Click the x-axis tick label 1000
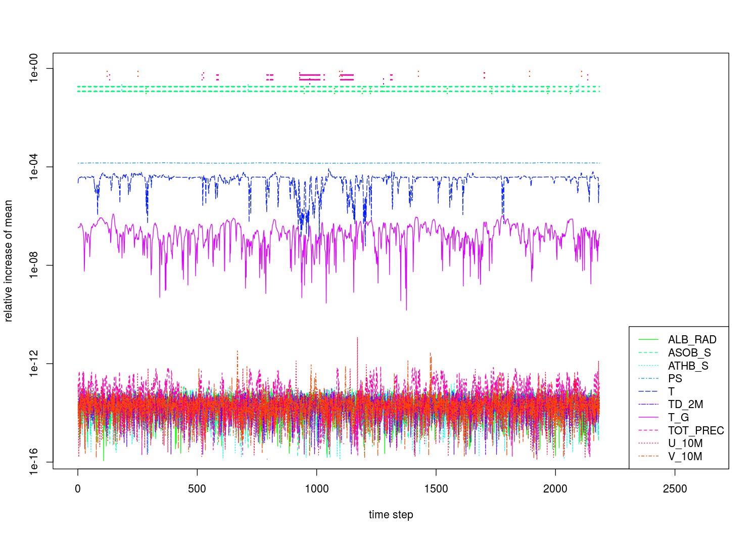The height and width of the screenshot is (535, 756). tap(316, 489)
